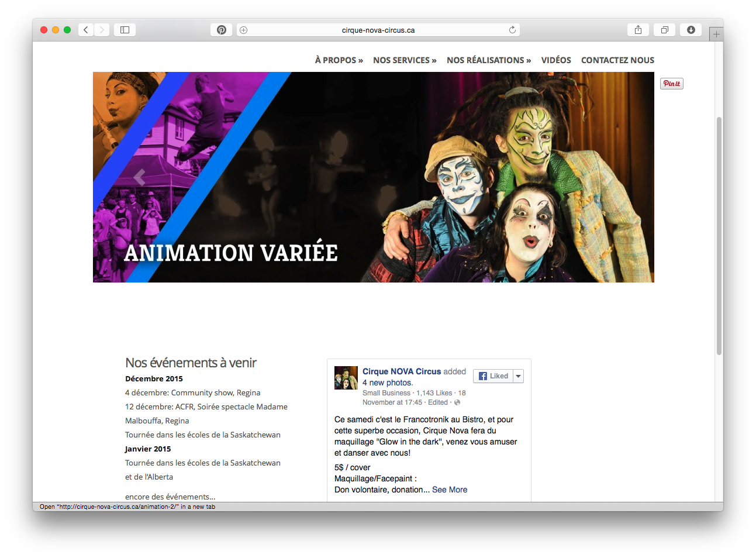This screenshot has width=756, height=558.
Task: Open the Share sheet icon
Action: [x=638, y=30]
